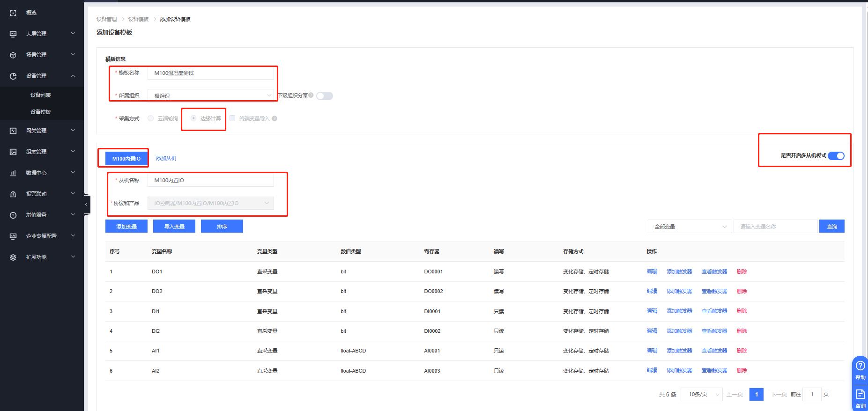Select the 云端轮询 radio button
Screen dimensions: 868x411
pyautogui.click(x=150, y=118)
